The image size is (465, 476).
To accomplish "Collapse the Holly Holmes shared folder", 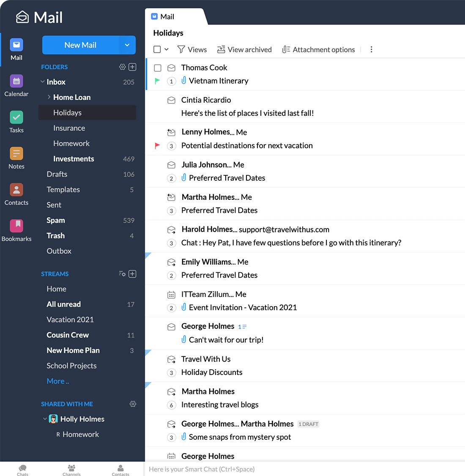I will pyautogui.click(x=45, y=419).
